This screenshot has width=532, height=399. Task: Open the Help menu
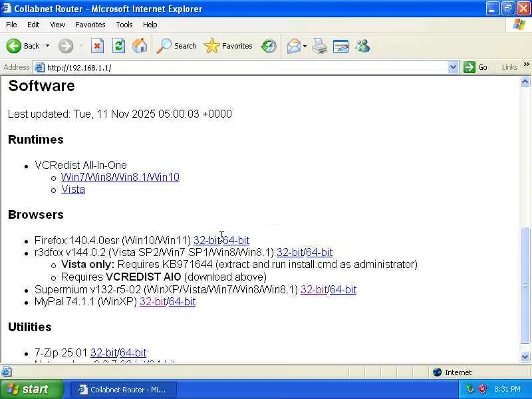tap(150, 25)
